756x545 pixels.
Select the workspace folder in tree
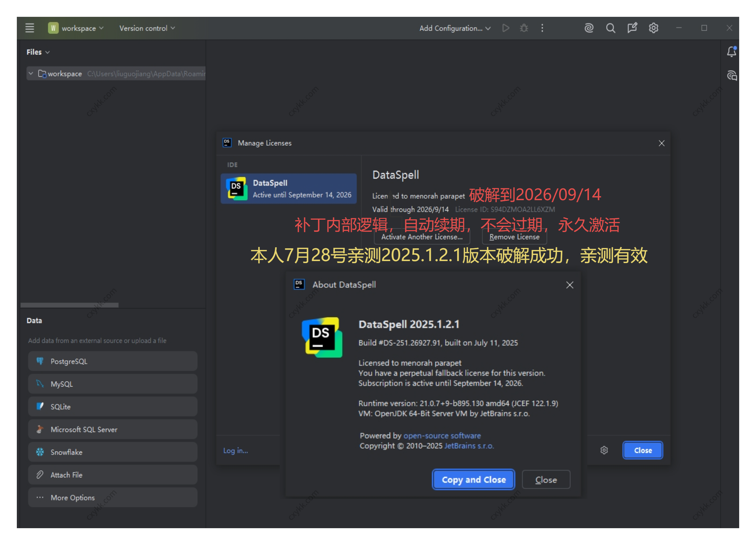point(116,73)
